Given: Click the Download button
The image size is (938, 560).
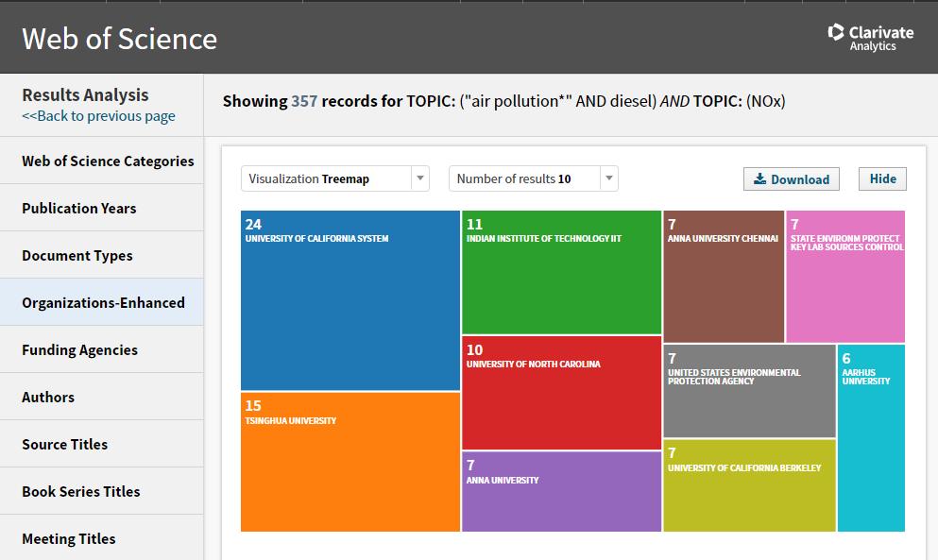Looking at the screenshot, I should click(791, 178).
